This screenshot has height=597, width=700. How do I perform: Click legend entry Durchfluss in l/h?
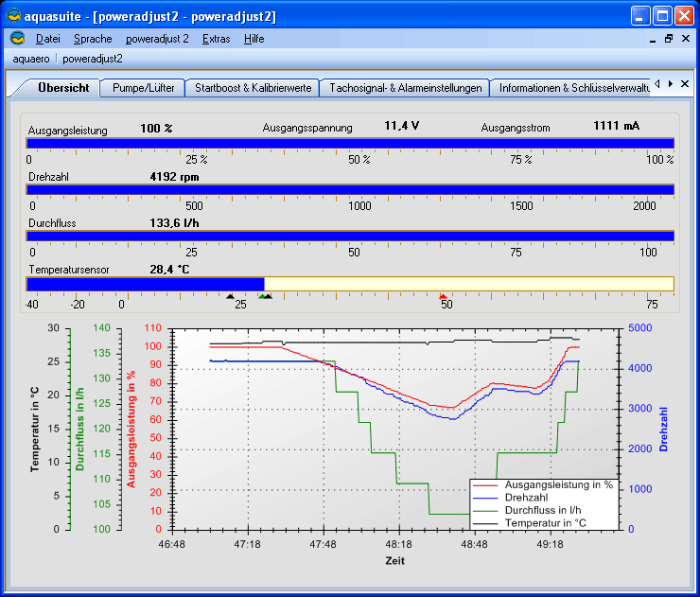543,510
